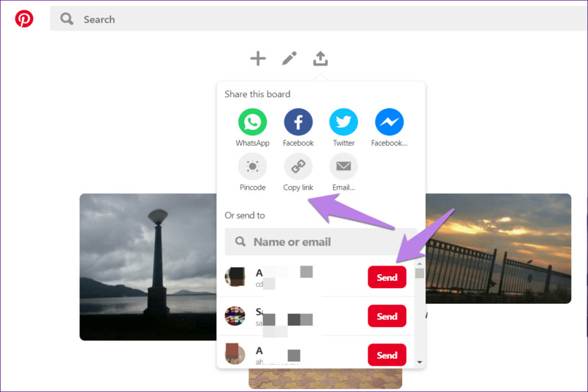This screenshot has width=588, height=392.
Task: Open the lighthouse photo pin
Action: point(147,266)
